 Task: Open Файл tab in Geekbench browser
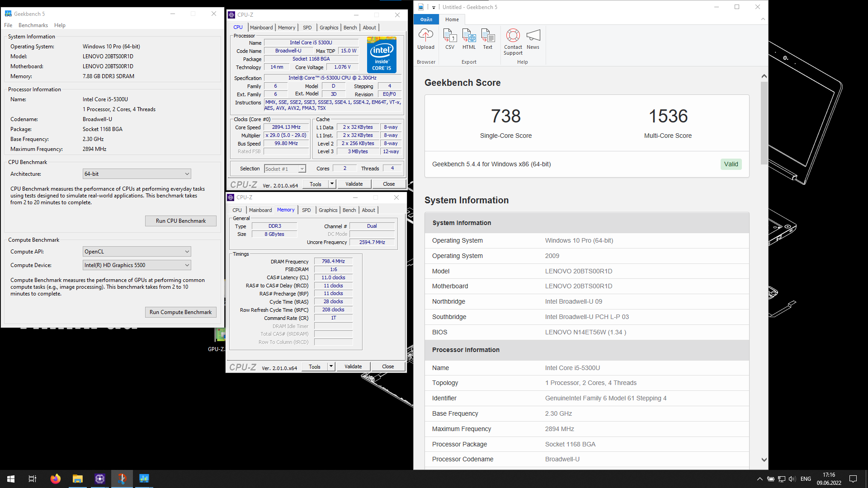tap(426, 19)
